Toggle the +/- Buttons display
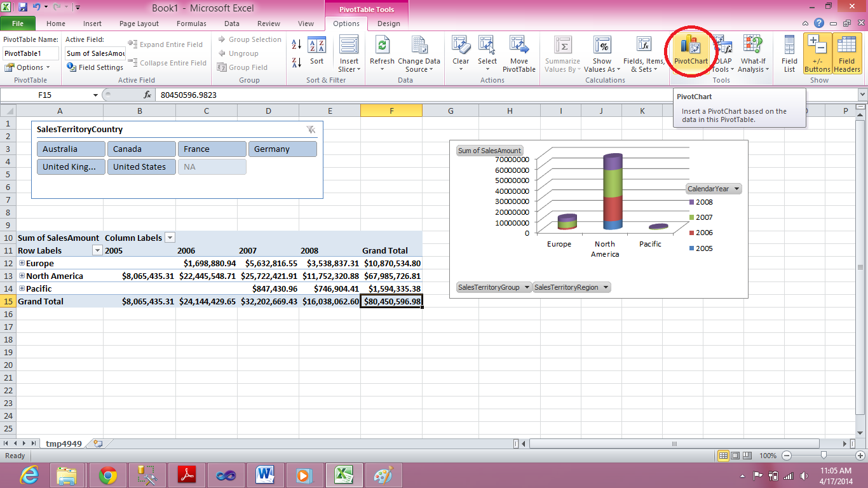The width and height of the screenshot is (868, 488). tap(817, 53)
